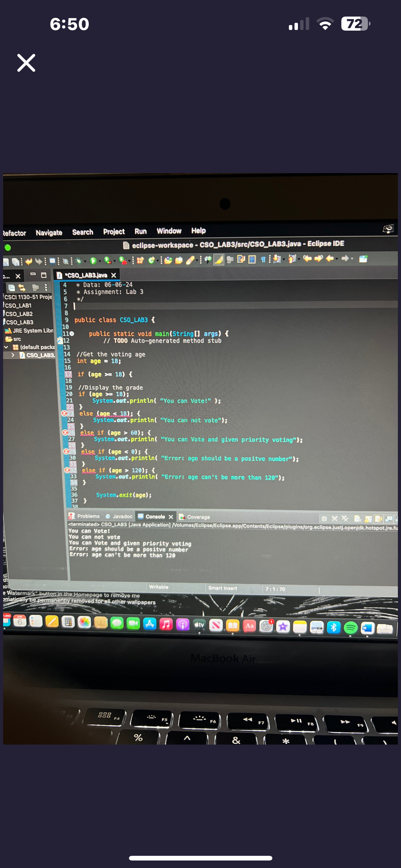The width and height of the screenshot is (401, 868).
Task: Open dropdown beside External Tools icon
Action: pyautogui.click(x=130, y=261)
